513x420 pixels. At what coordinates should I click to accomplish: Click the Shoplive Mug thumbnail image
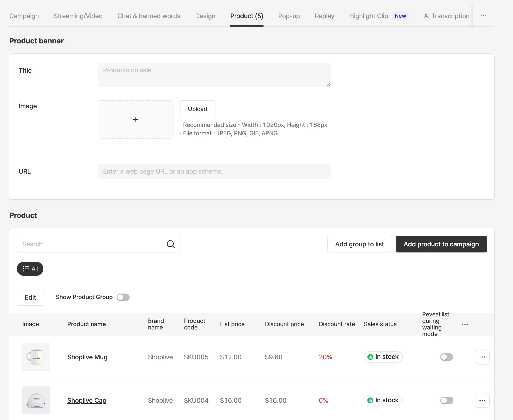click(36, 357)
